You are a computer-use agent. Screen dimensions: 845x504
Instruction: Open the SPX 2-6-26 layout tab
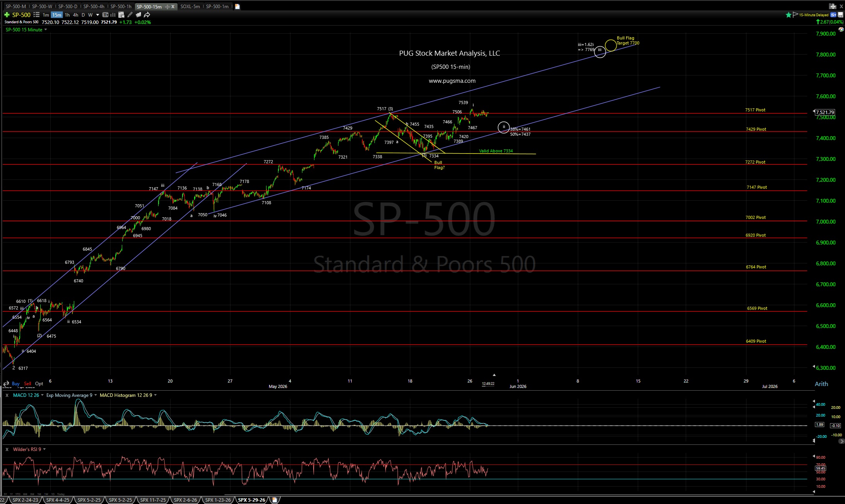coord(186,500)
